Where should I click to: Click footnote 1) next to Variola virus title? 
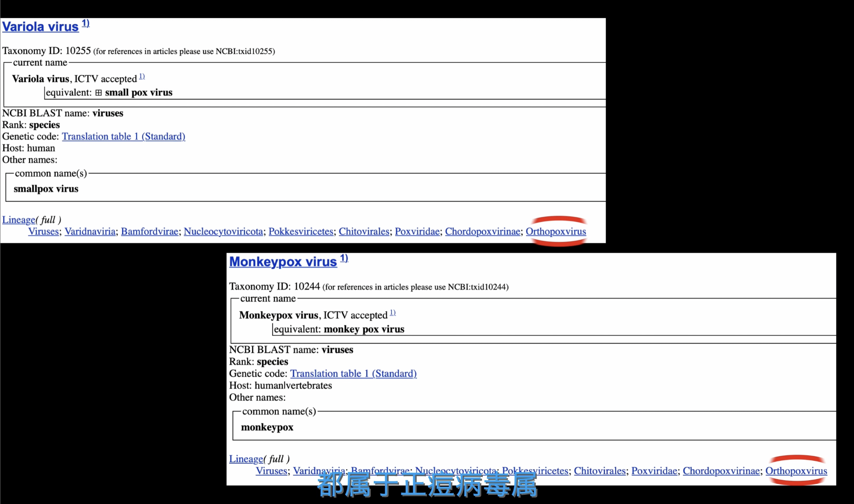click(x=85, y=23)
